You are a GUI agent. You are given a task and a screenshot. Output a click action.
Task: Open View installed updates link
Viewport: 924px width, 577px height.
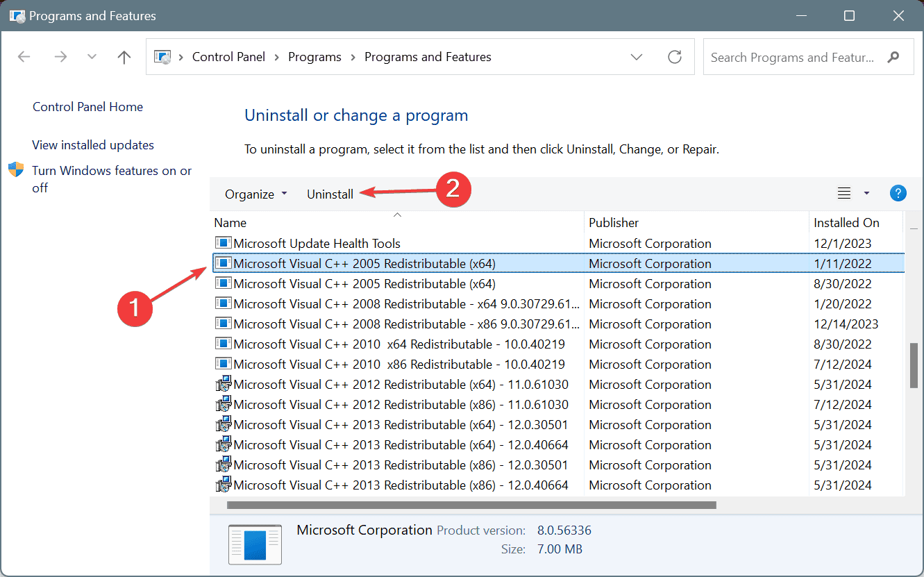[93, 145]
